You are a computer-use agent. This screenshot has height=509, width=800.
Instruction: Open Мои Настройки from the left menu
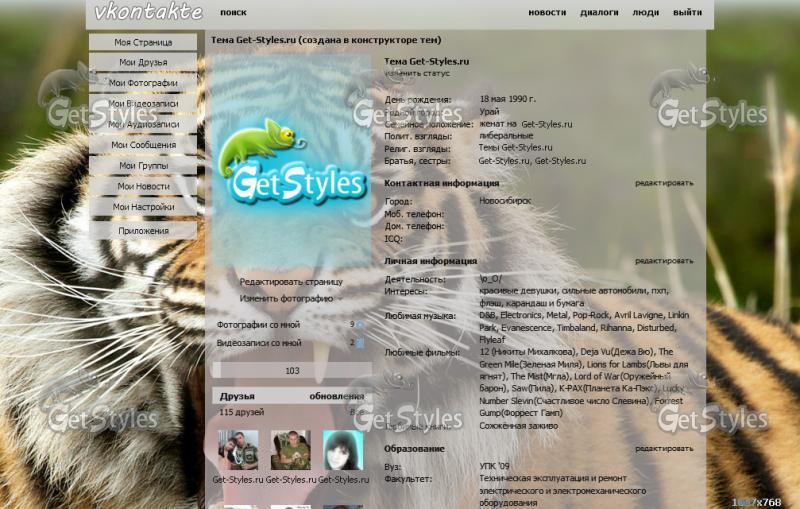click(143, 207)
